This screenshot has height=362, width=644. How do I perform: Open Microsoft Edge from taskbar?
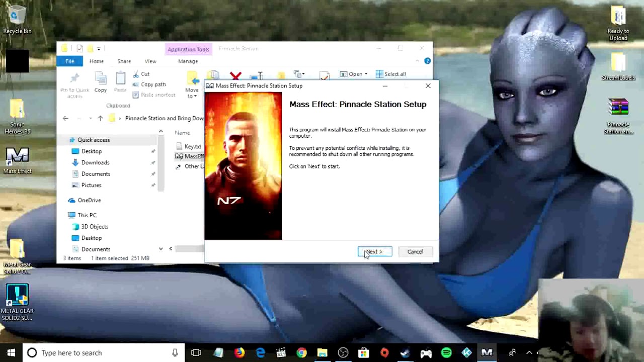tap(260, 353)
